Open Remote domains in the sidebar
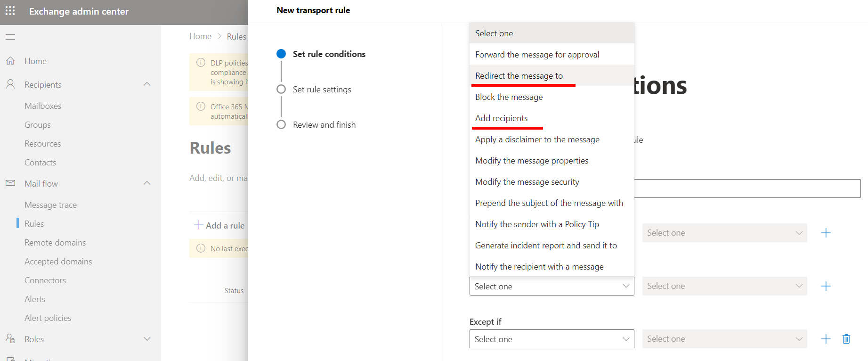 tap(55, 242)
